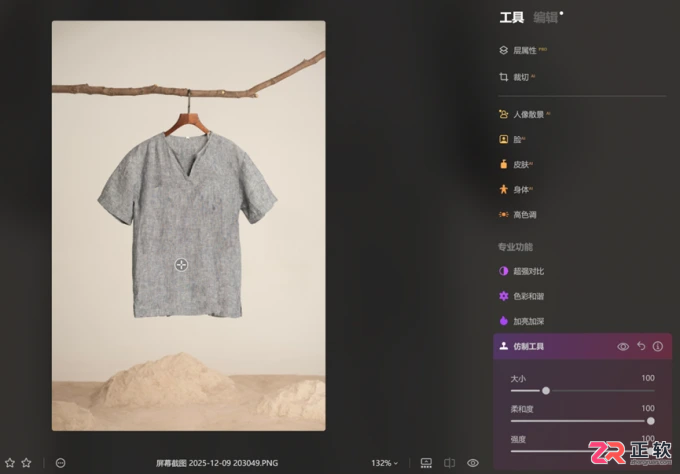Open the 脸 face tool
The width and height of the screenshot is (680, 474).
pyautogui.click(x=512, y=140)
